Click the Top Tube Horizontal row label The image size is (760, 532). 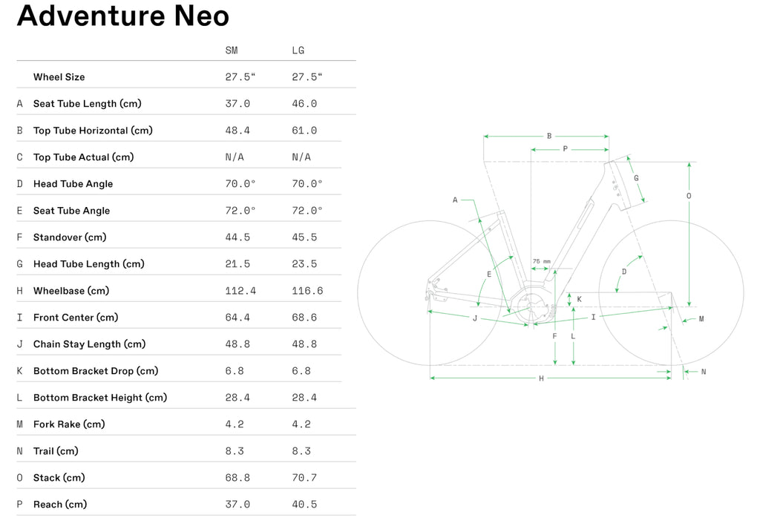[x=93, y=131]
